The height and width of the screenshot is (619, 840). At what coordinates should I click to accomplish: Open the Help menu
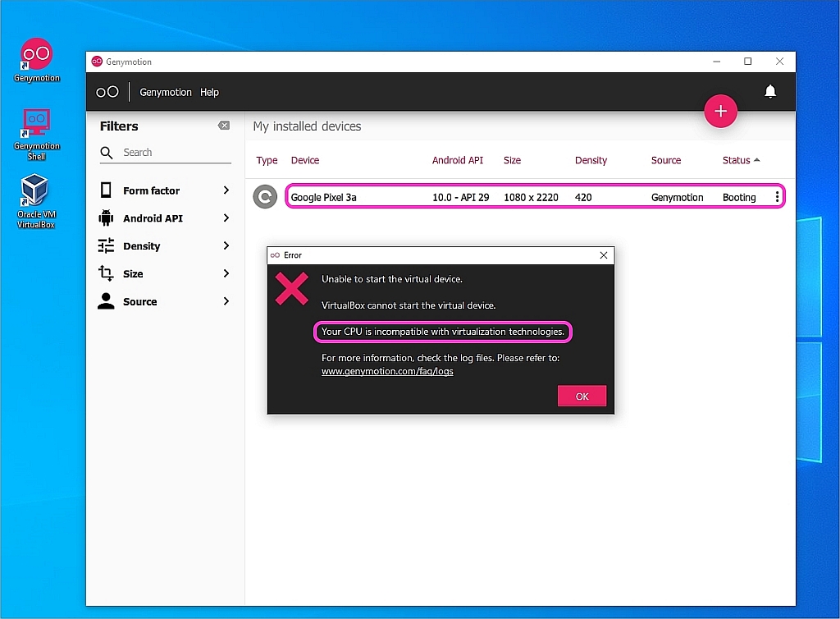point(209,92)
